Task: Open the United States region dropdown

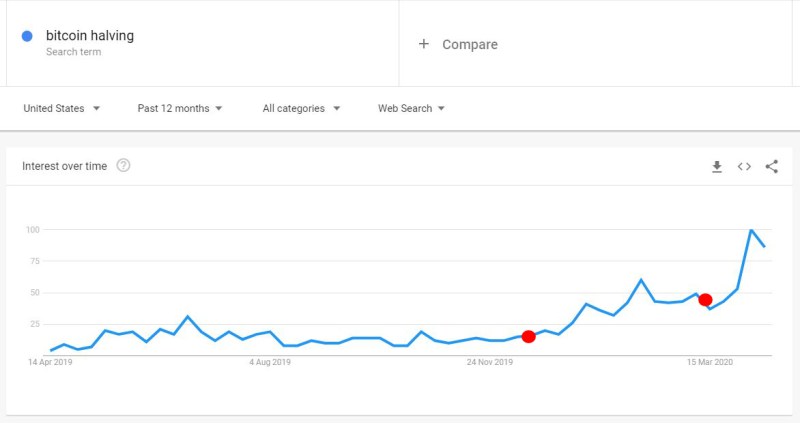Action: click(x=62, y=108)
